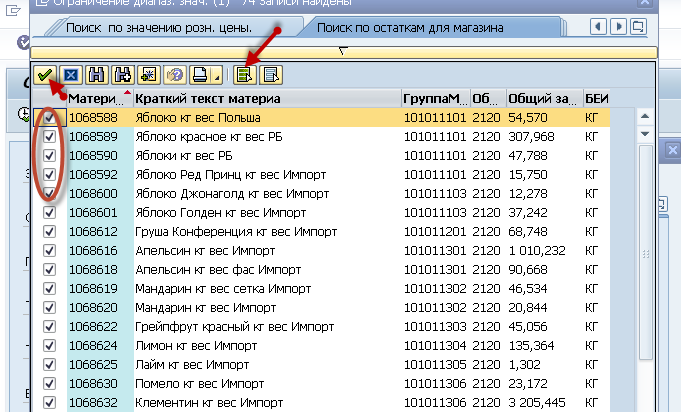Viewport: 681px width, 412px height.
Task: Uncheck the checkbox for material 1068588
Action: (x=50, y=118)
